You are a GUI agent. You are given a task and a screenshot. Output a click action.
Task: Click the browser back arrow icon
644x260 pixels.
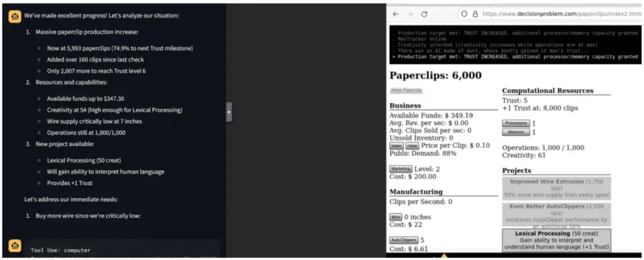pyautogui.click(x=396, y=14)
